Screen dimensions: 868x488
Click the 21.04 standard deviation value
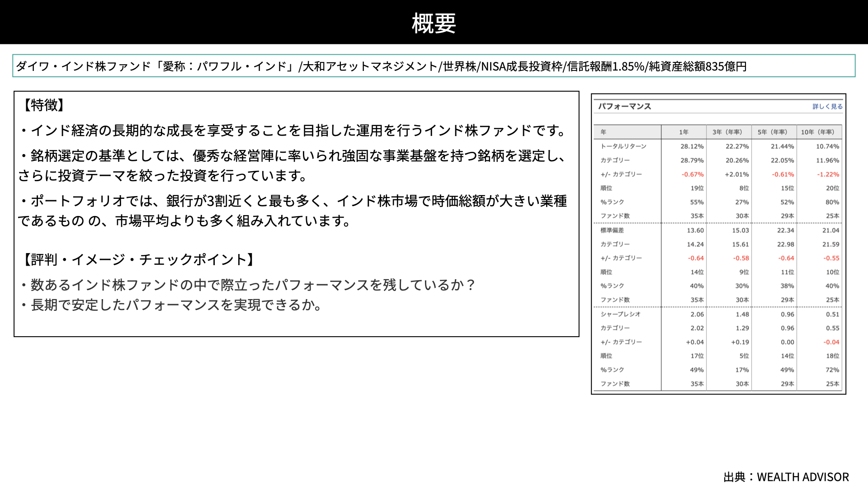pyautogui.click(x=831, y=230)
